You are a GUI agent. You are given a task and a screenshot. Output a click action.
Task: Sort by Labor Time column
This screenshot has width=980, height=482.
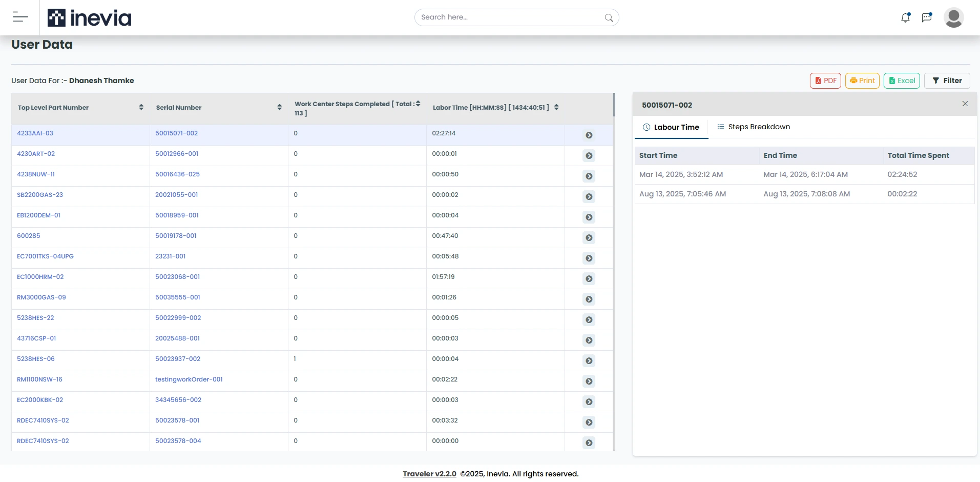coord(556,107)
